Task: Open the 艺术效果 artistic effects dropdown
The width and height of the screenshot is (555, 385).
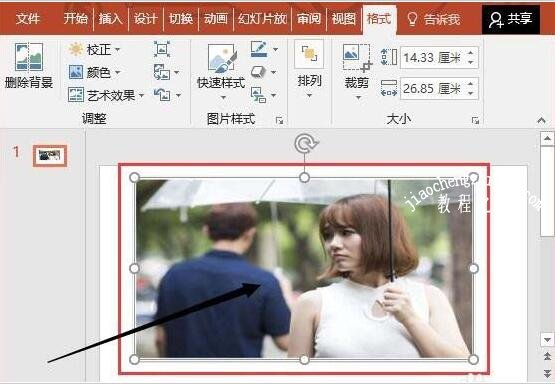Action: click(106, 95)
